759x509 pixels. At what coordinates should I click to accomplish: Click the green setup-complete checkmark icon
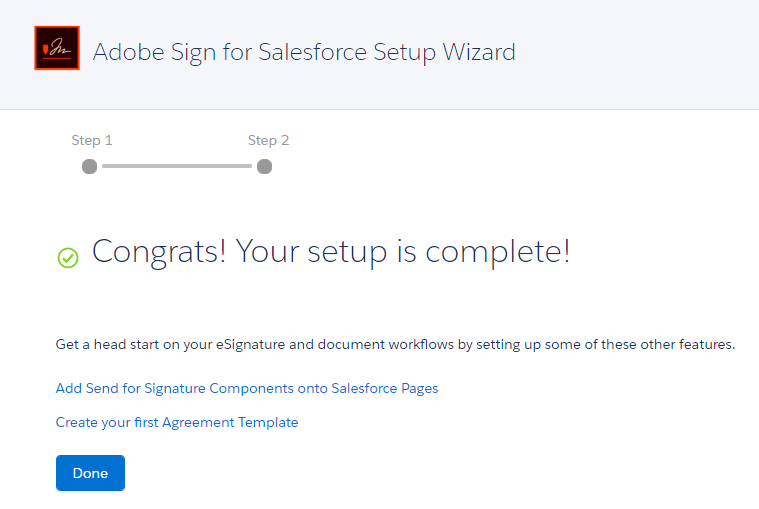click(68, 257)
